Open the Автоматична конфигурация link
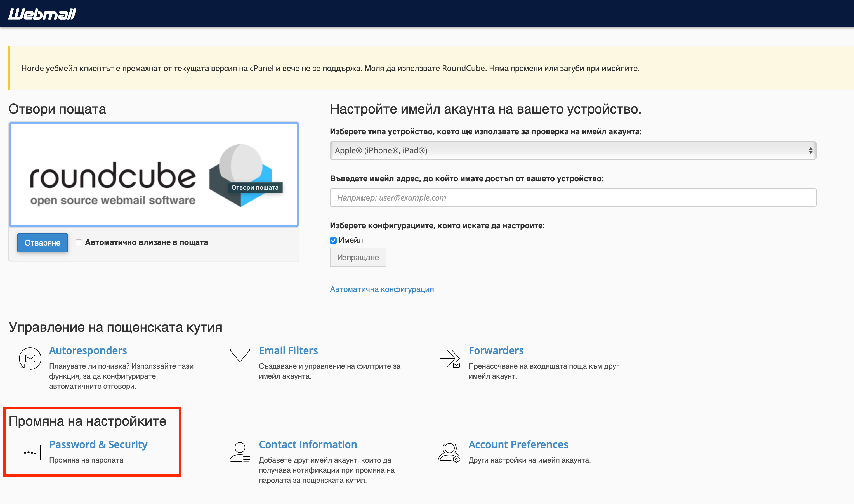Image resolution: width=854 pixels, height=504 pixels. pyautogui.click(x=382, y=289)
